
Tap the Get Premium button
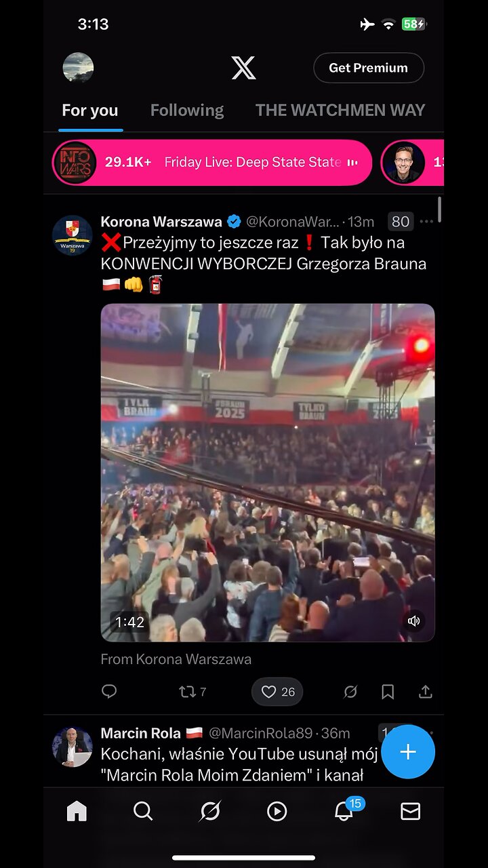coord(369,68)
